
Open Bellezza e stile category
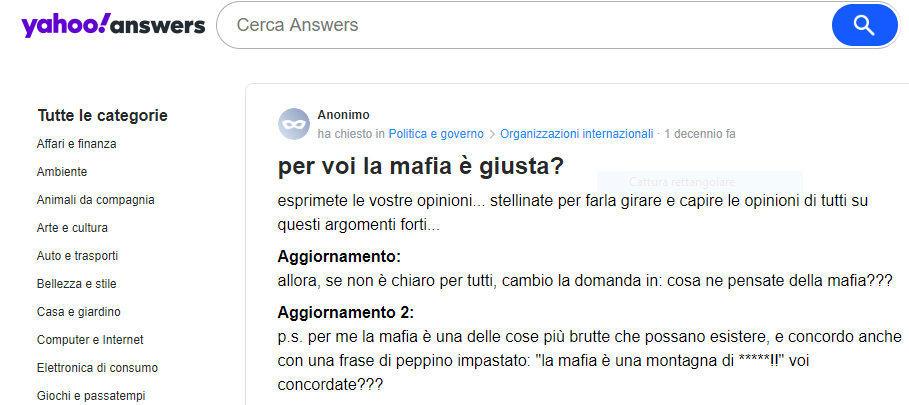[76, 284]
